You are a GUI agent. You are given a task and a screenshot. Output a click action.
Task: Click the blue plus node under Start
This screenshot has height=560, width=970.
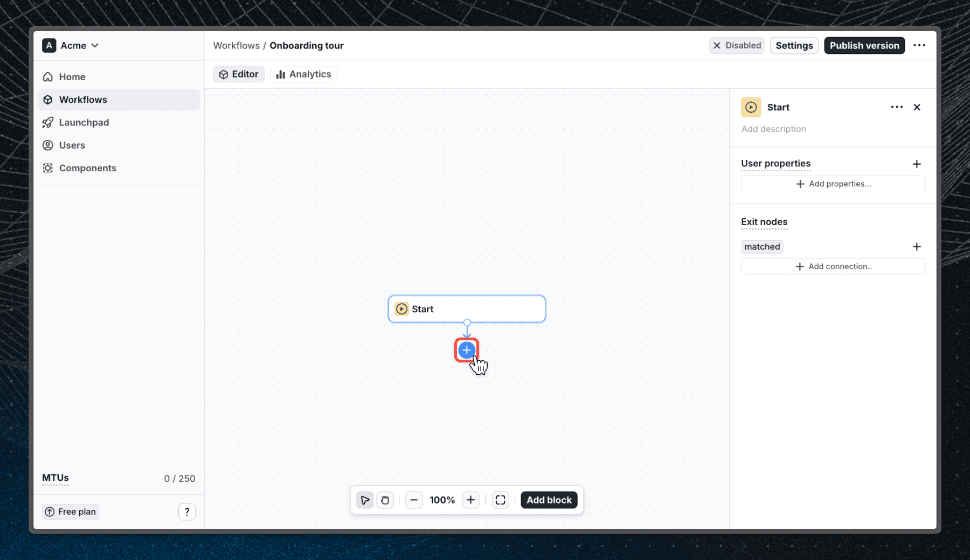coord(467,350)
